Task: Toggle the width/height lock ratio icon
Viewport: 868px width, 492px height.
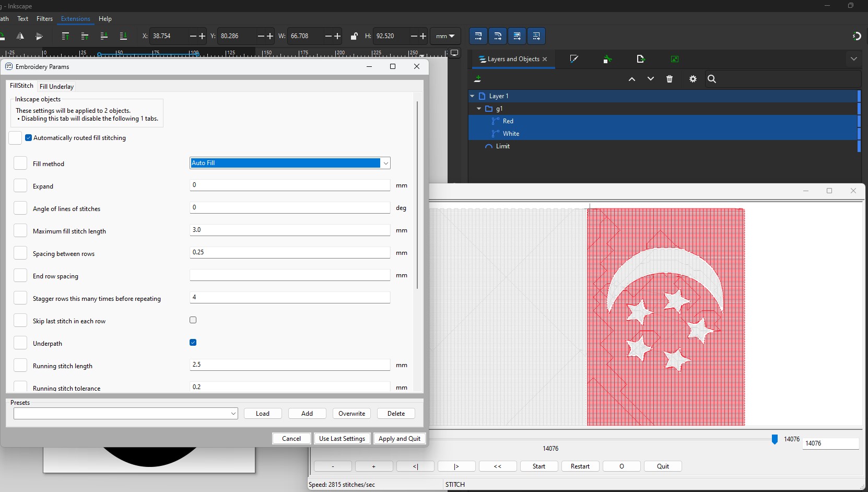Action: click(x=354, y=36)
